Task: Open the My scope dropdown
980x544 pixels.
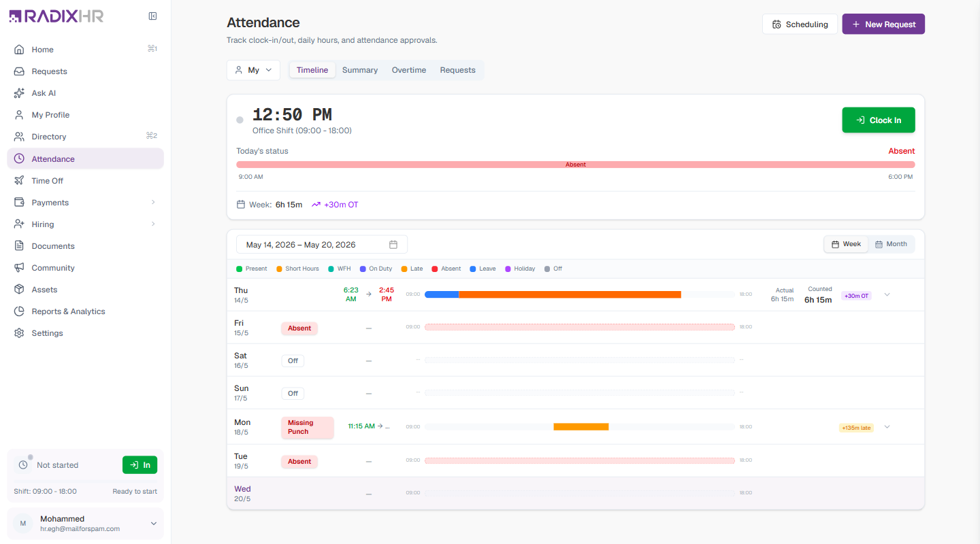Action: coord(253,70)
